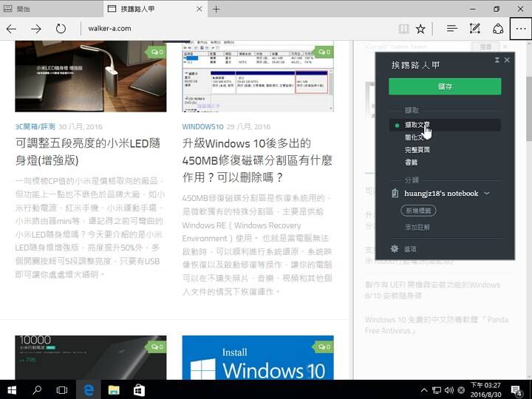The width and height of the screenshot is (532, 399).
Task: Click the volume speaker tray icon
Action: pos(449,390)
